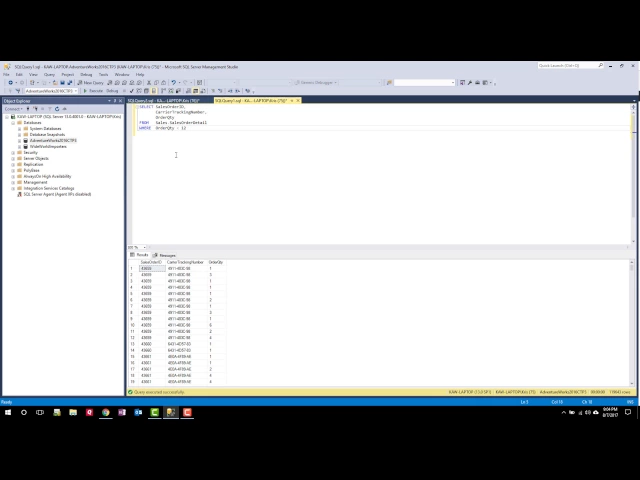Open File Explorer from the taskbar
Image resolution: width=640 pixels, height=480 pixels.
tap(73, 413)
